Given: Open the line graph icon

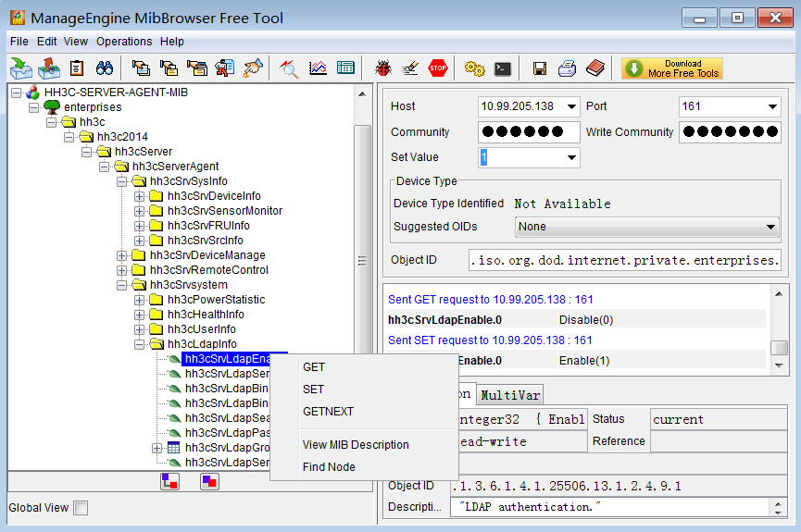Looking at the screenshot, I should (318, 68).
